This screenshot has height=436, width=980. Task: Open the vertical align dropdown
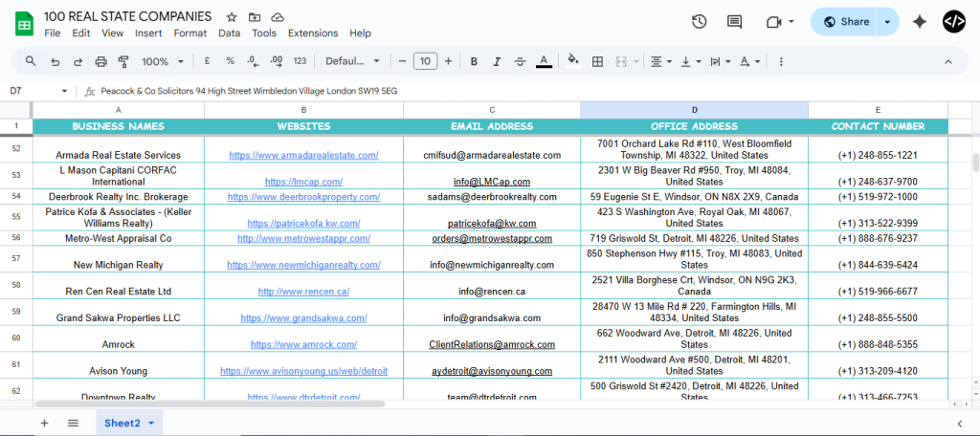click(x=691, y=61)
